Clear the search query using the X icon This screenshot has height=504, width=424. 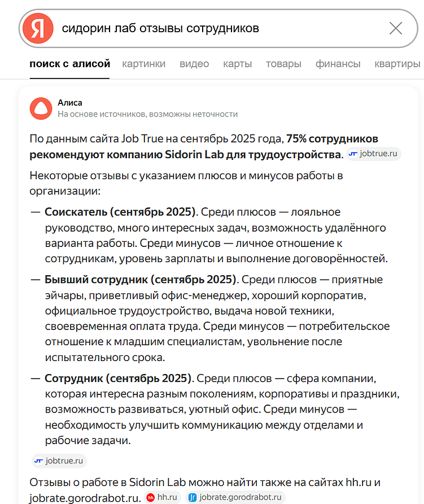(x=396, y=28)
